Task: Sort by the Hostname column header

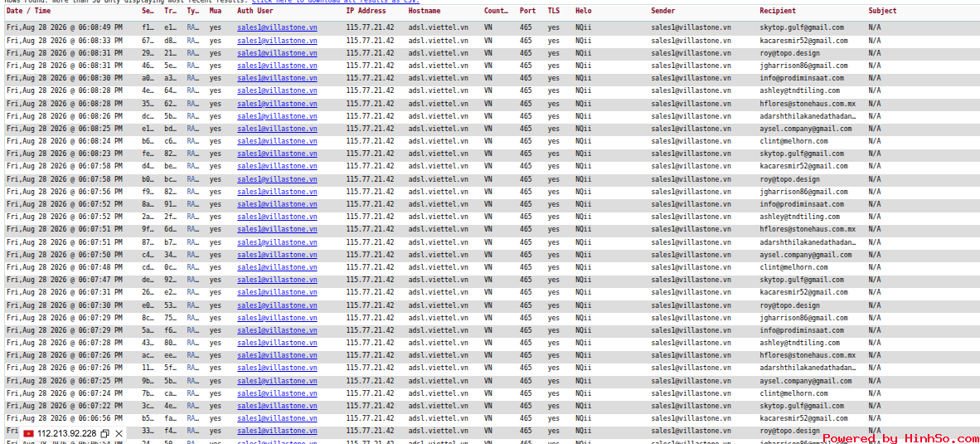Action: pos(425,12)
